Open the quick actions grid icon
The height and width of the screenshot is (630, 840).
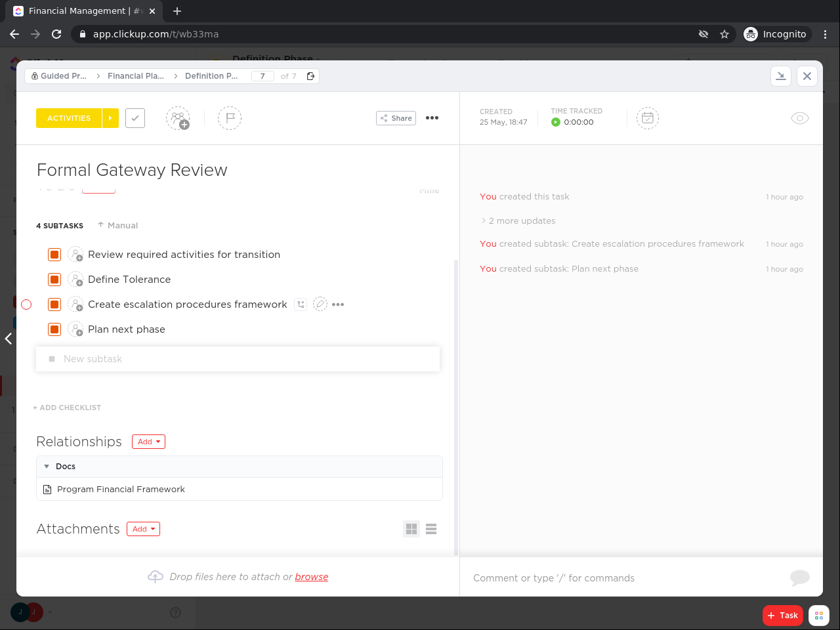pyautogui.click(x=819, y=616)
